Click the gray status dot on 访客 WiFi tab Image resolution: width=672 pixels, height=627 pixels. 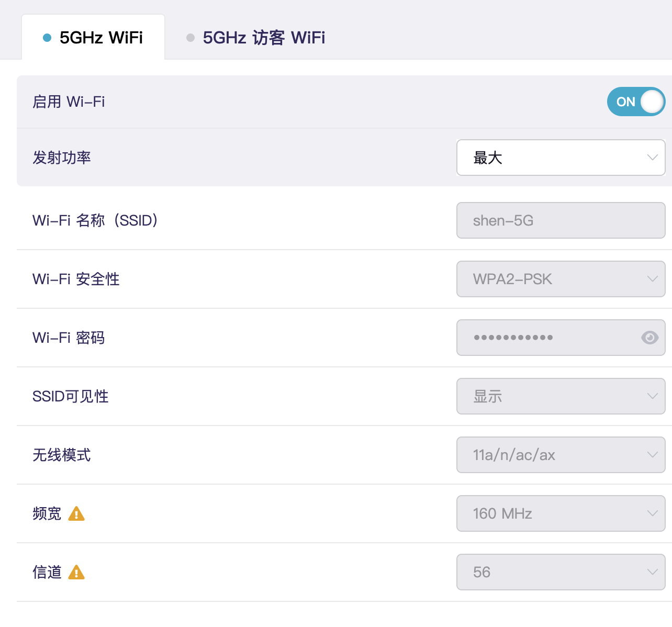(191, 38)
